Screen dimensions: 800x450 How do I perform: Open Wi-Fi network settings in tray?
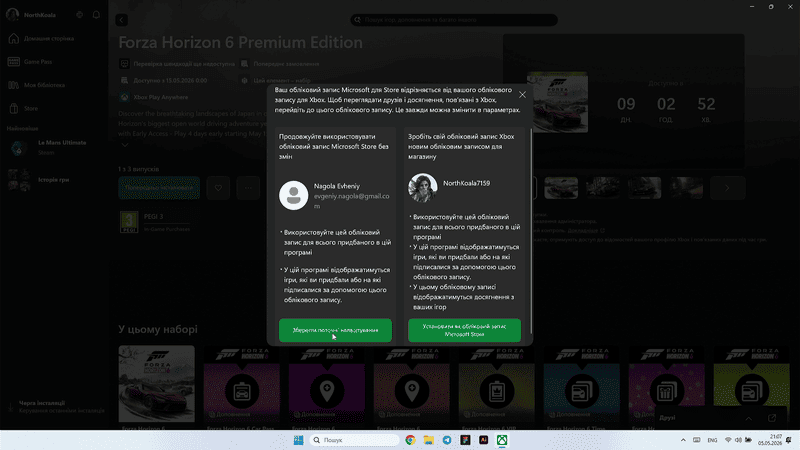(728, 440)
